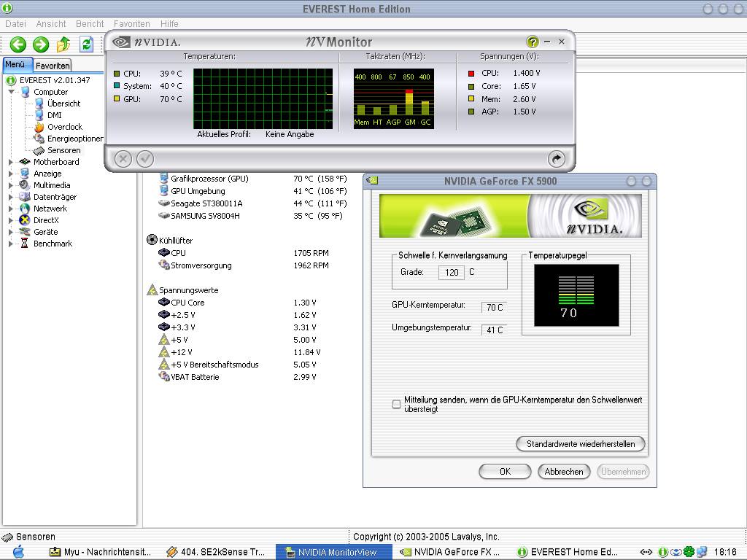Expand the Anzeige tree node
Viewport: 747px width, 560px height.
click(11, 174)
